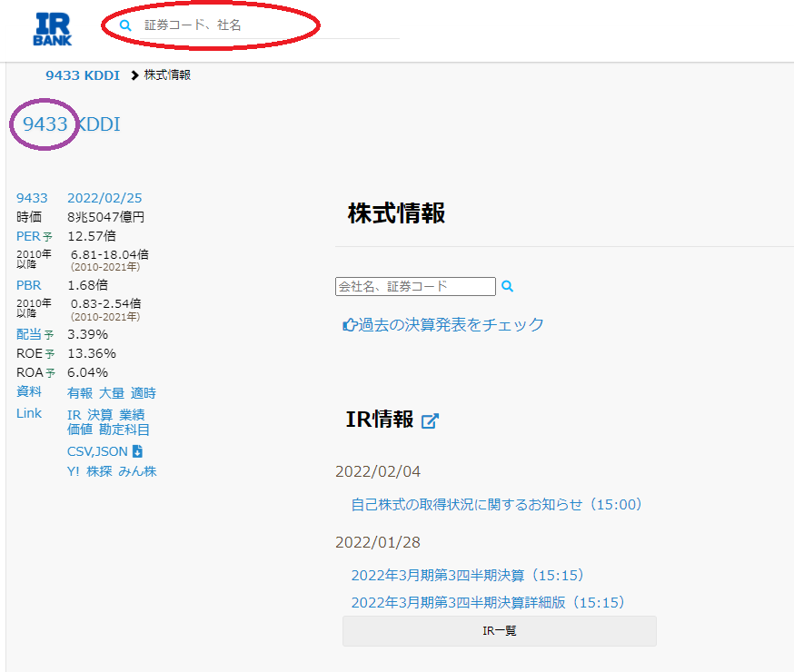The width and height of the screenshot is (794, 672).
Task: Click the IR情報 section heading
Action: [380, 420]
